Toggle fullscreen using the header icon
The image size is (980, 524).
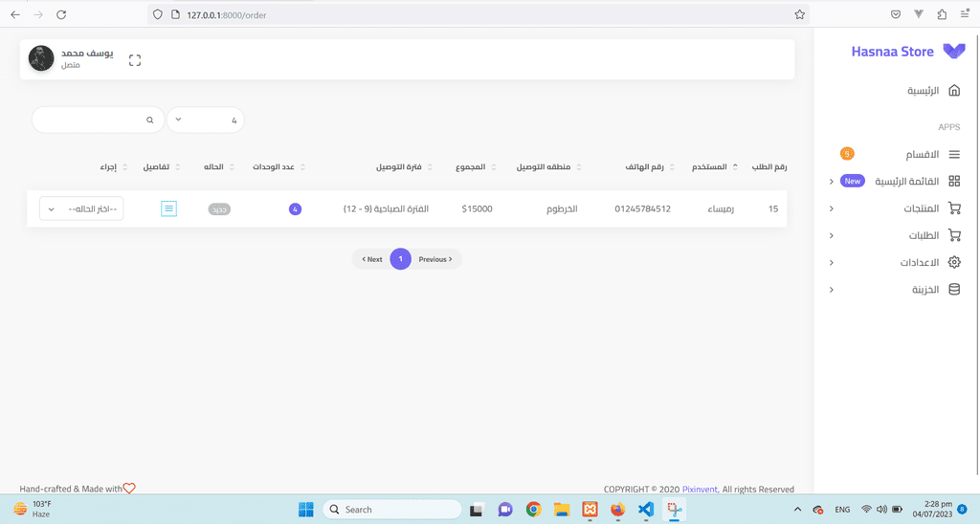[134, 60]
